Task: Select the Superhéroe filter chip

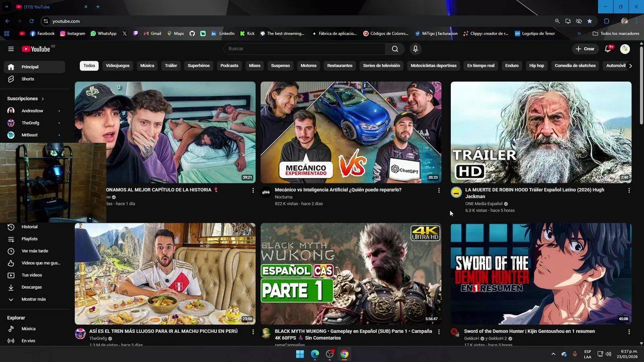Action: pos(199,65)
